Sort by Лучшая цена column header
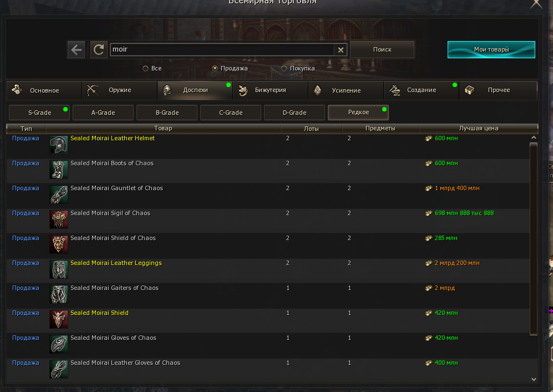Image resolution: width=553 pixels, height=392 pixels. [478, 128]
